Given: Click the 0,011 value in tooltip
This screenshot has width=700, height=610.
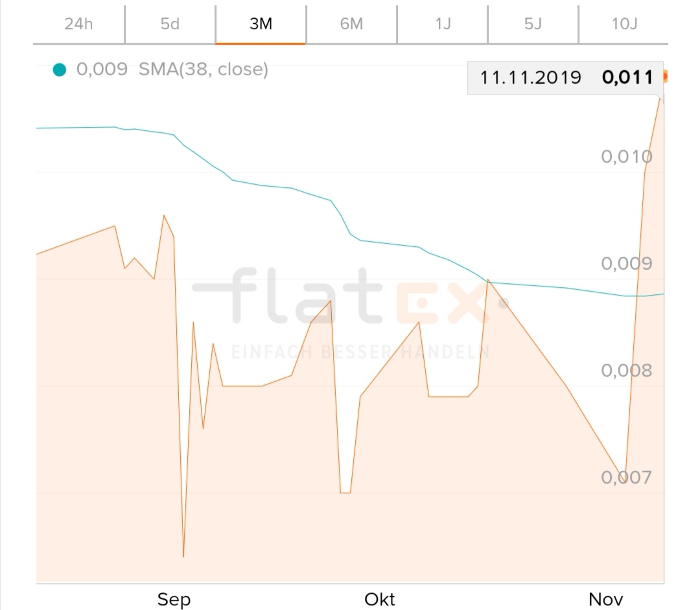Looking at the screenshot, I should pyautogui.click(x=627, y=78).
